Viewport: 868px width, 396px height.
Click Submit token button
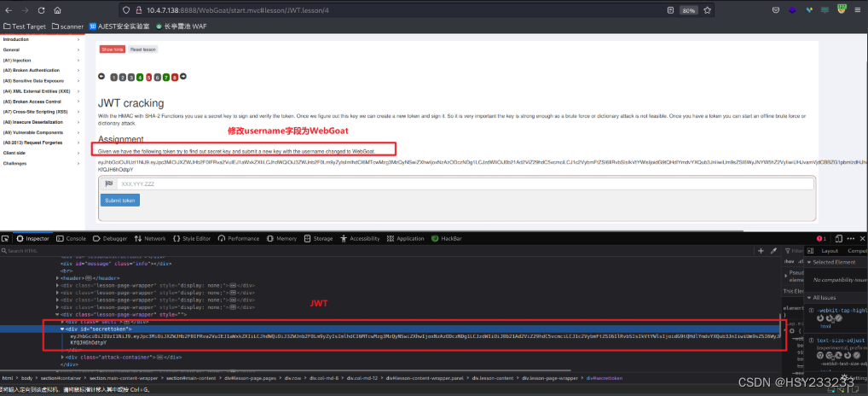(120, 200)
